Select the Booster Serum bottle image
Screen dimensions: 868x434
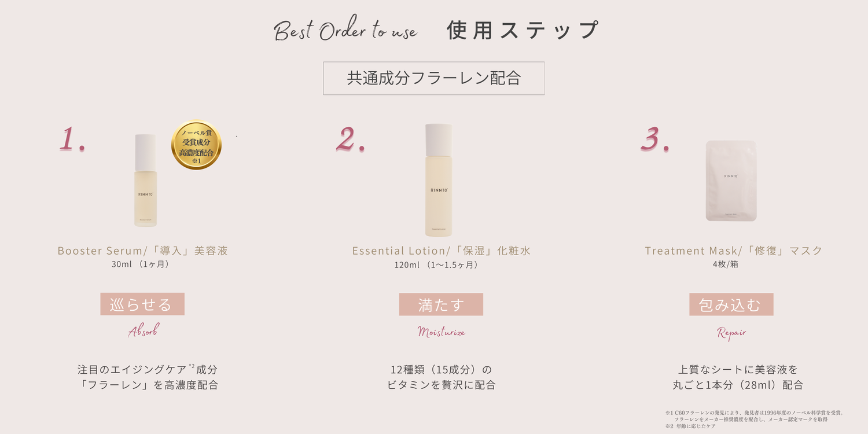(x=146, y=181)
